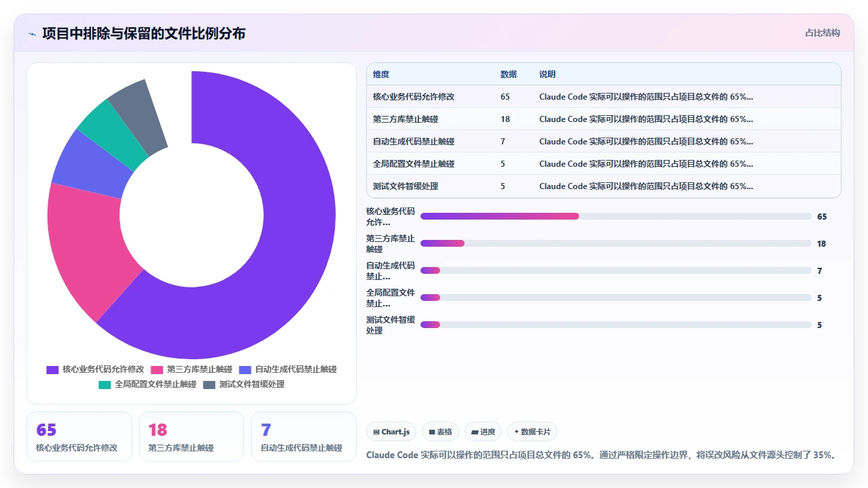Toggle legend swatch for 核心业务代码允许修改

(52, 369)
